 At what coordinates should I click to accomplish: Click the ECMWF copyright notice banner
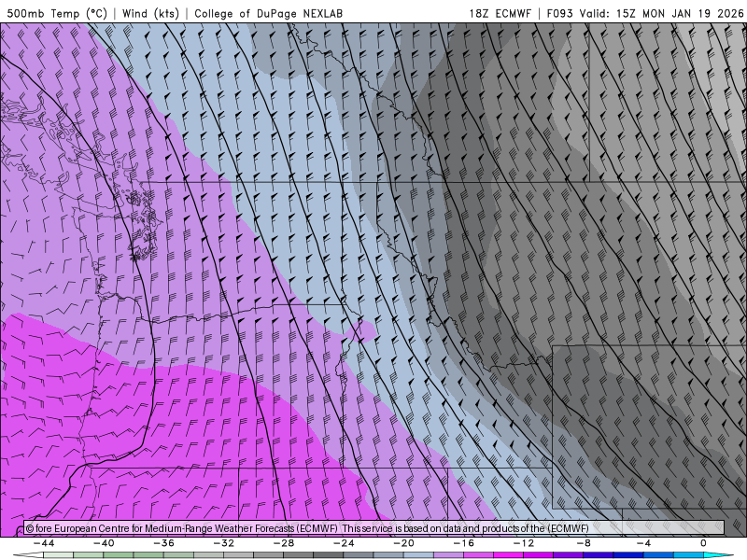point(373,528)
